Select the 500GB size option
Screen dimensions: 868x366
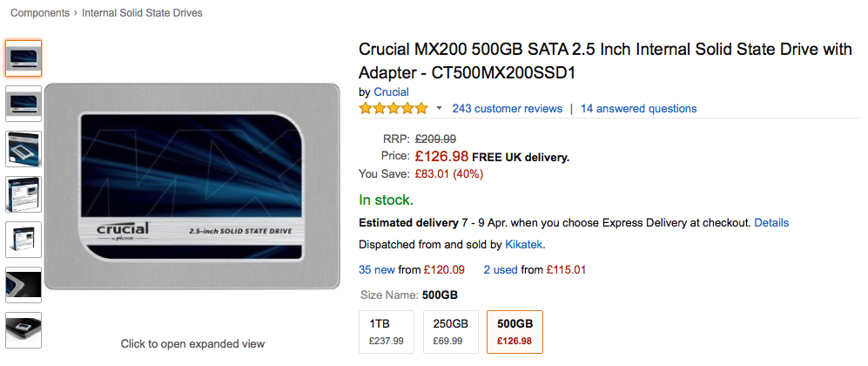coord(515,332)
